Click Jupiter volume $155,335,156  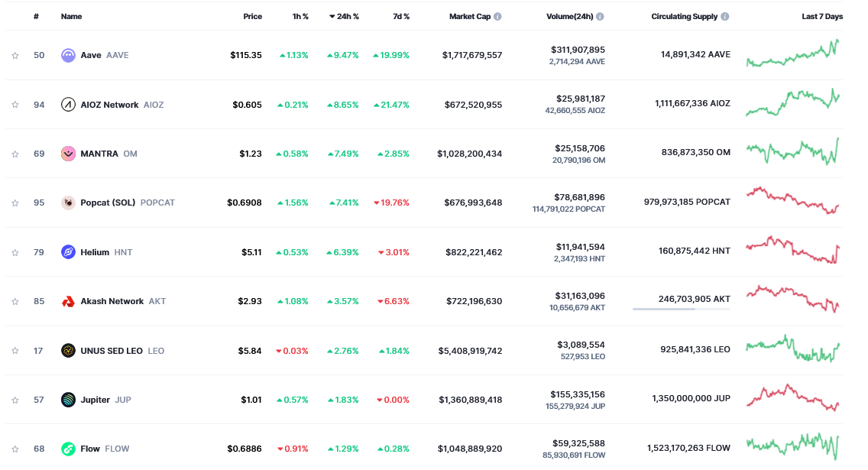pyautogui.click(x=578, y=394)
